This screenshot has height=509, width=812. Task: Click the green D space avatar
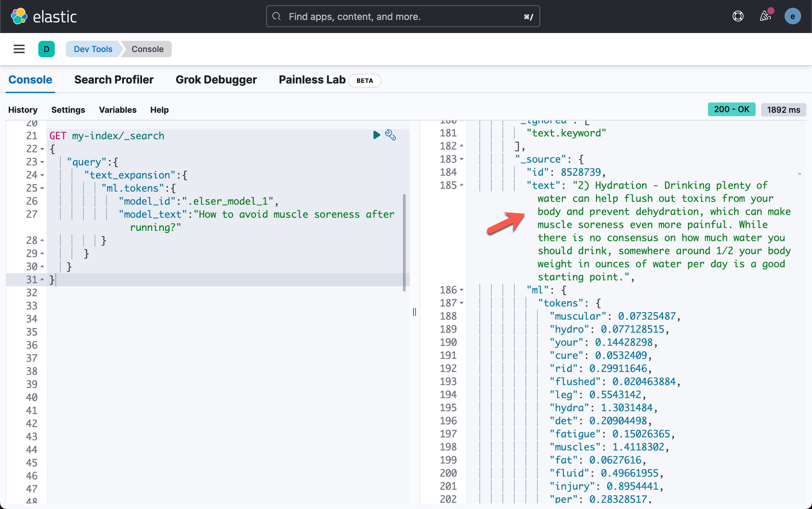(x=46, y=49)
